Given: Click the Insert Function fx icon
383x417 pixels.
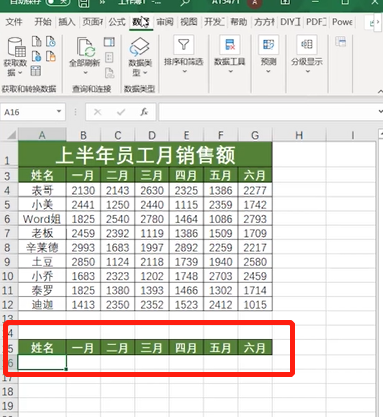Looking at the screenshot, I should tap(144, 112).
